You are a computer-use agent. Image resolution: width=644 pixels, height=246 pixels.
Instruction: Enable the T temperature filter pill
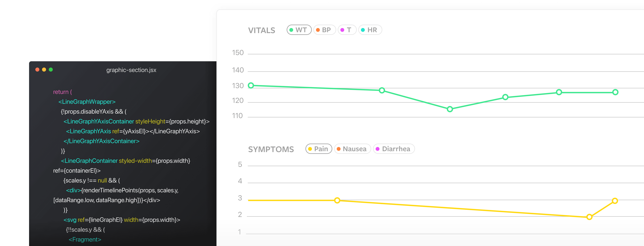[x=347, y=30]
